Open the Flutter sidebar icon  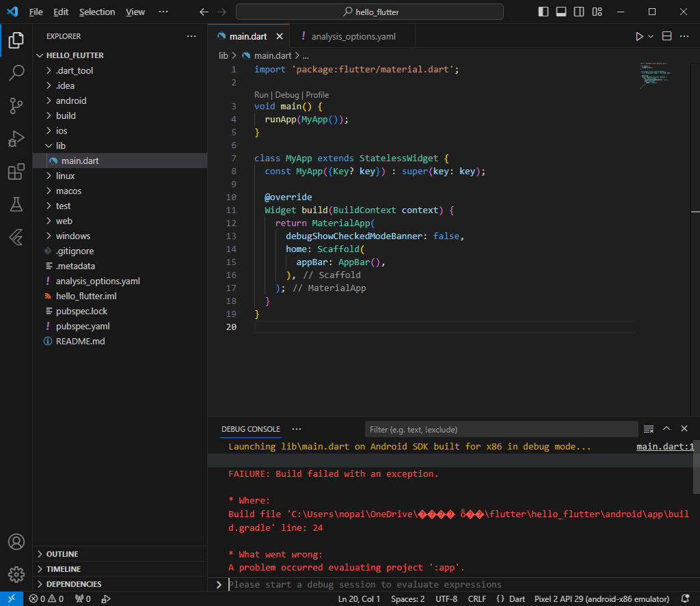click(16, 237)
